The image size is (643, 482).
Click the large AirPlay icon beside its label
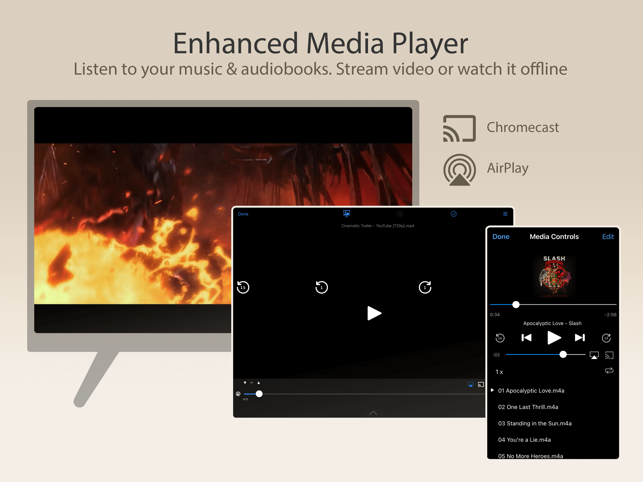tap(459, 169)
